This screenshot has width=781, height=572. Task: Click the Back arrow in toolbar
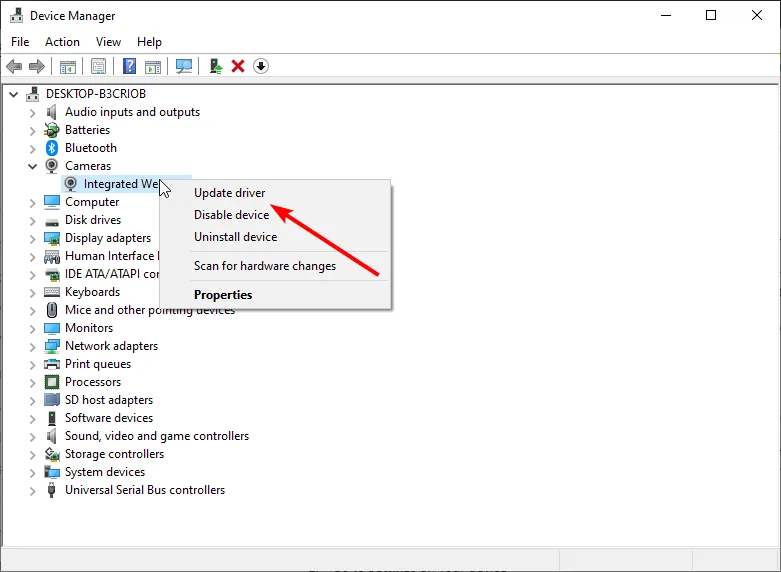point(14,66)
